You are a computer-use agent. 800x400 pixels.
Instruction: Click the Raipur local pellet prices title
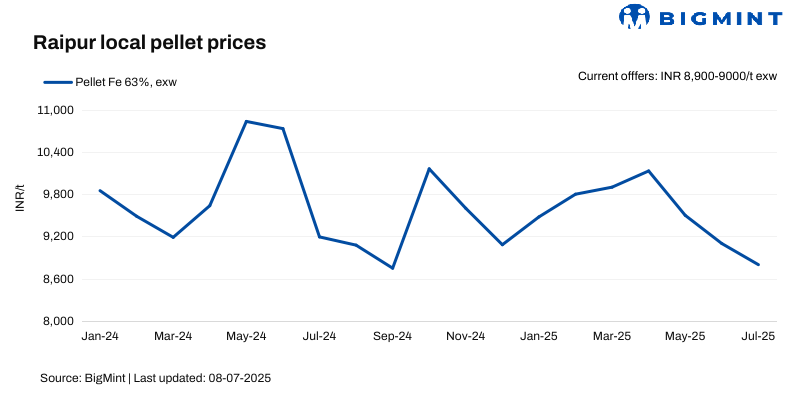coord(149,43)
